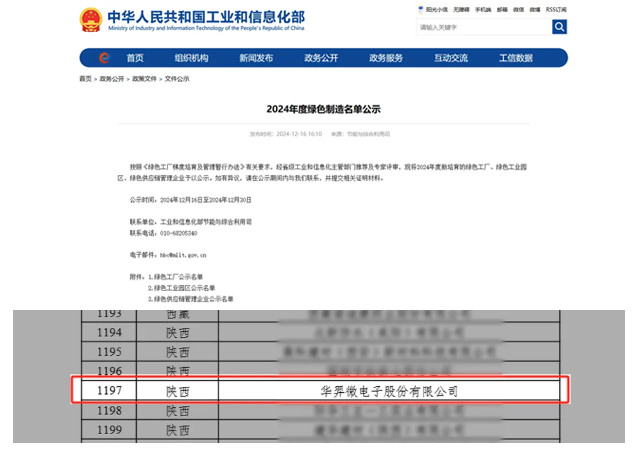Click the 阳光小信 assistant icon
This screenshot has height=471, width=634.
click(x=421, y=9)
